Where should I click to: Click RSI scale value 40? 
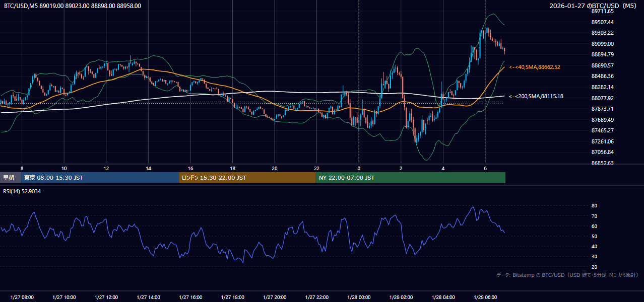(x=594, y=247)
